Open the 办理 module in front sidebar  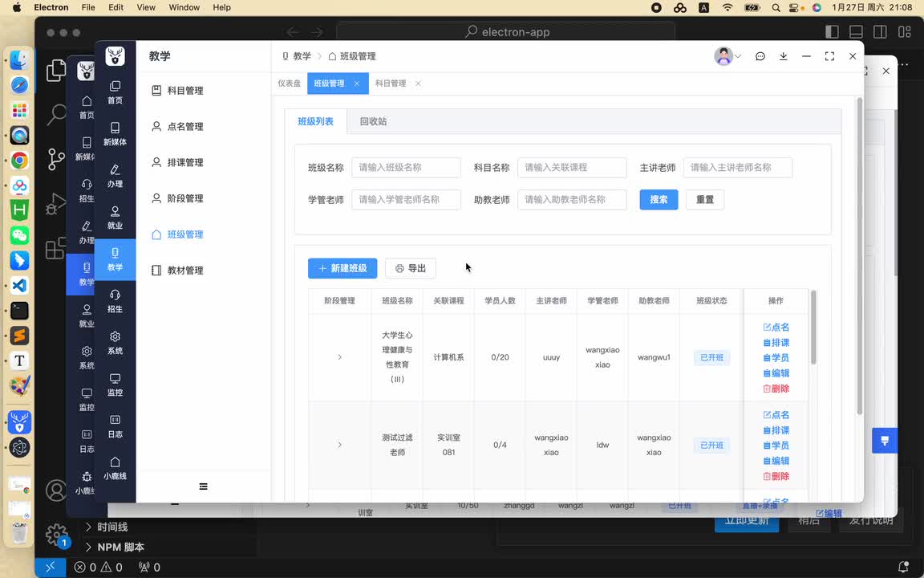tap(115, 177)
